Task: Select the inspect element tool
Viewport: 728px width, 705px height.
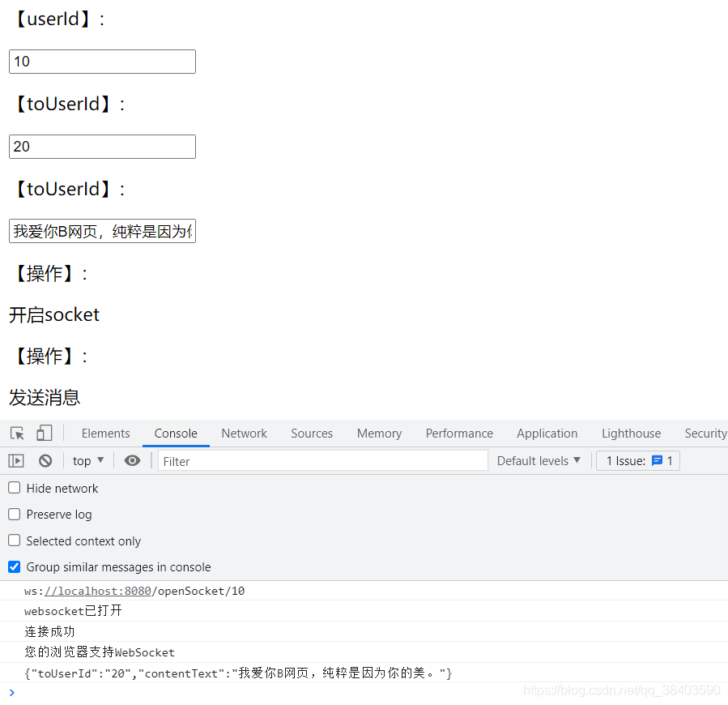Action: point(16,433)
